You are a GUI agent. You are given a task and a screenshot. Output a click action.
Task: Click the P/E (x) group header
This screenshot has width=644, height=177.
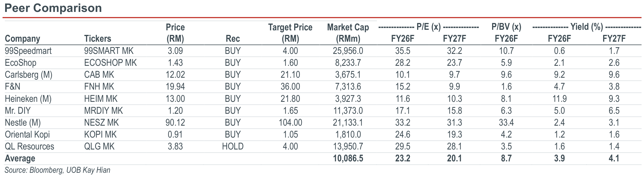tap(428, 27)
